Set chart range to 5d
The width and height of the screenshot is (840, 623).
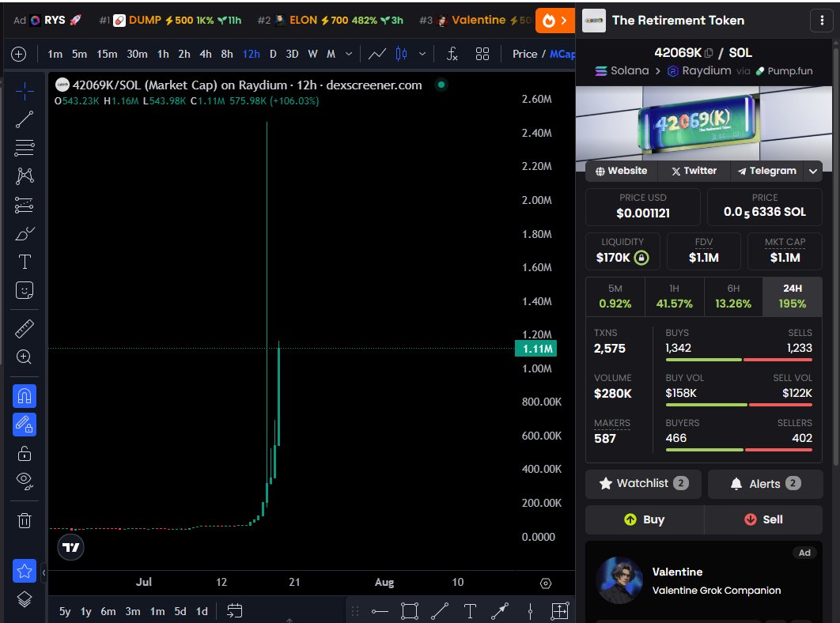pos(180,611)
